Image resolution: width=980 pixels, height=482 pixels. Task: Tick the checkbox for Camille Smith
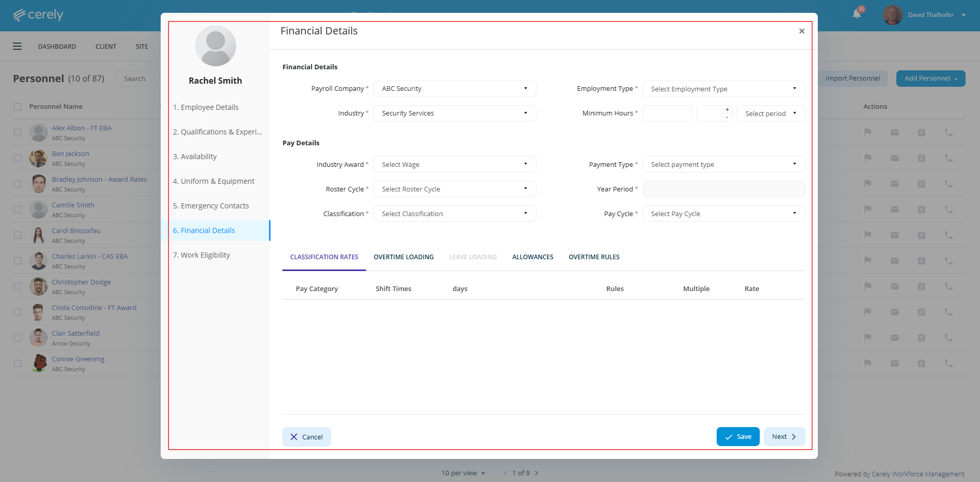(x=17, y=209)
